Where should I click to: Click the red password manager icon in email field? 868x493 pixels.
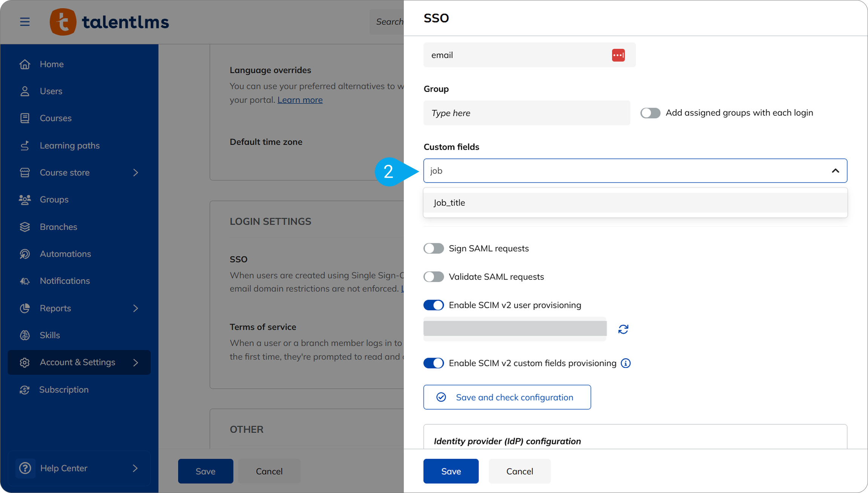(618, 55)
